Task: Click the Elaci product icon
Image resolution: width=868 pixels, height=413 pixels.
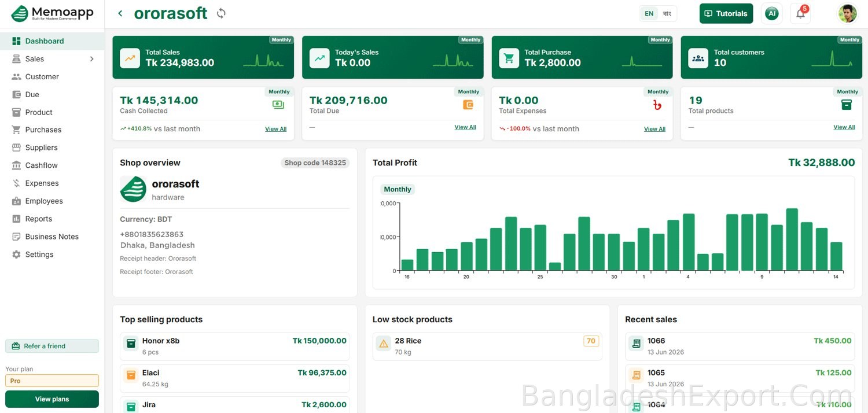Action: 131,375
